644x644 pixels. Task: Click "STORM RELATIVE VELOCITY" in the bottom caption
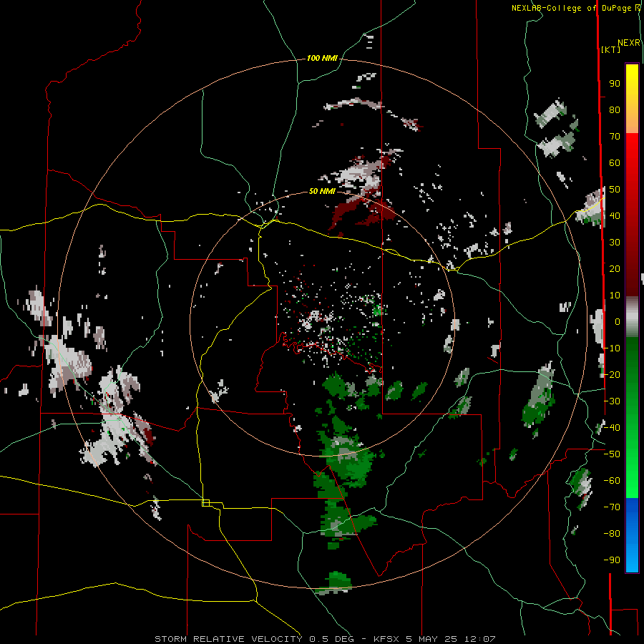pos(228,639)
